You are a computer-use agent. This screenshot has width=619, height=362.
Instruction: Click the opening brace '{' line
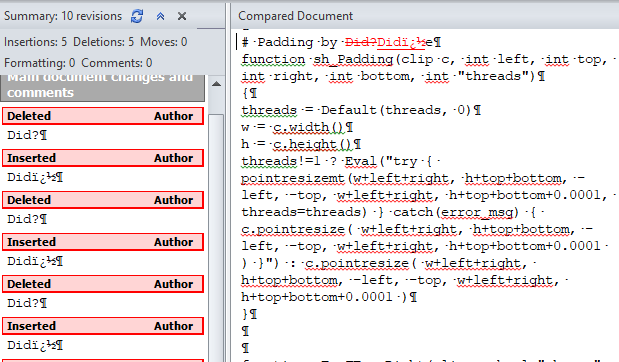[245, 93]
